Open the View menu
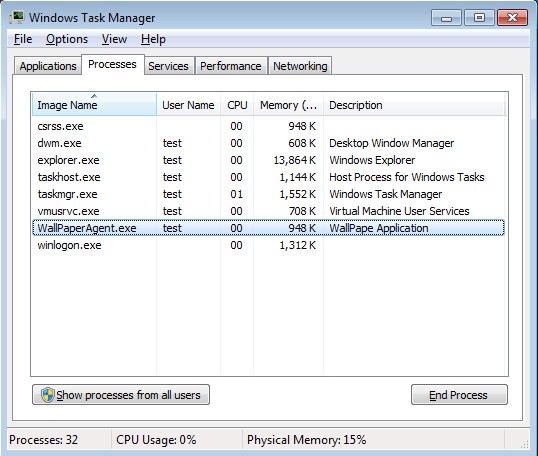The width and height of the screenshot is (538, 456). [114, 39]
